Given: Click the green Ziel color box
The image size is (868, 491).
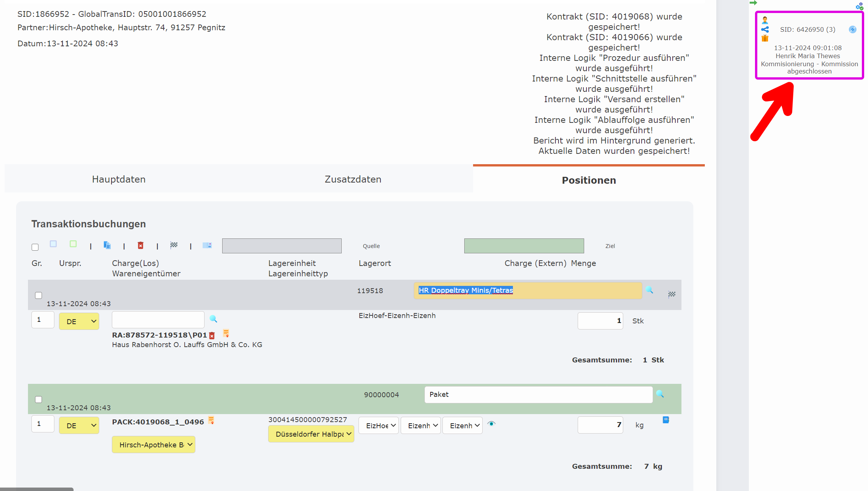Looking at the screenshot, I should (x=524, y=246).
